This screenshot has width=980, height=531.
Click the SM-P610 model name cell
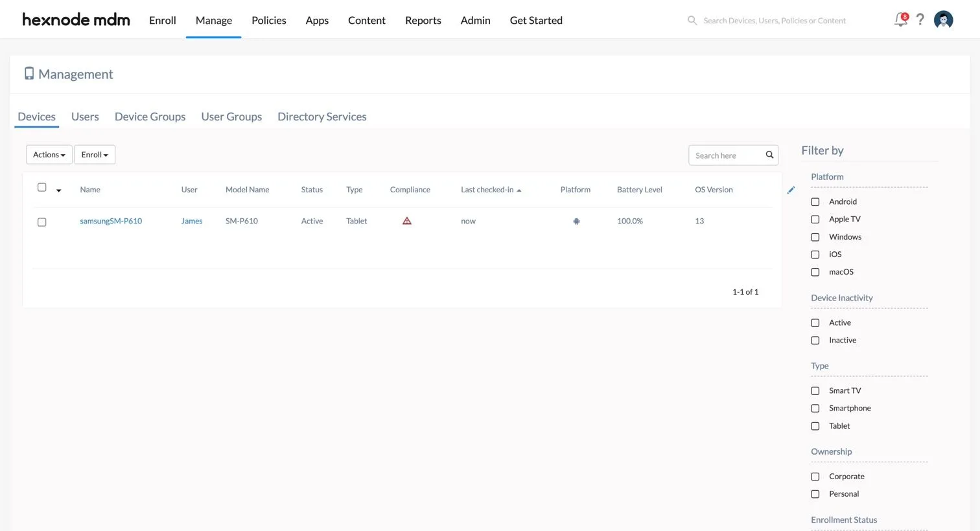(242, 221)
